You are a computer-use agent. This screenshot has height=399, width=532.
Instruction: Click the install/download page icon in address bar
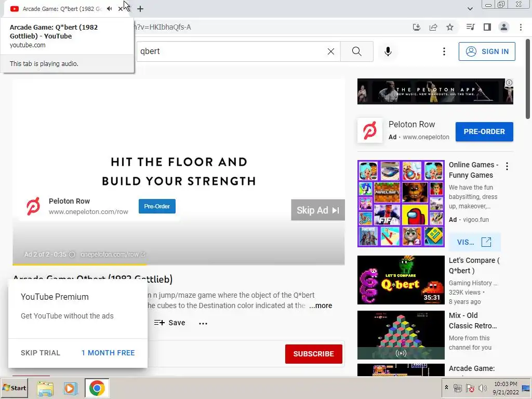tap(417, 27)
